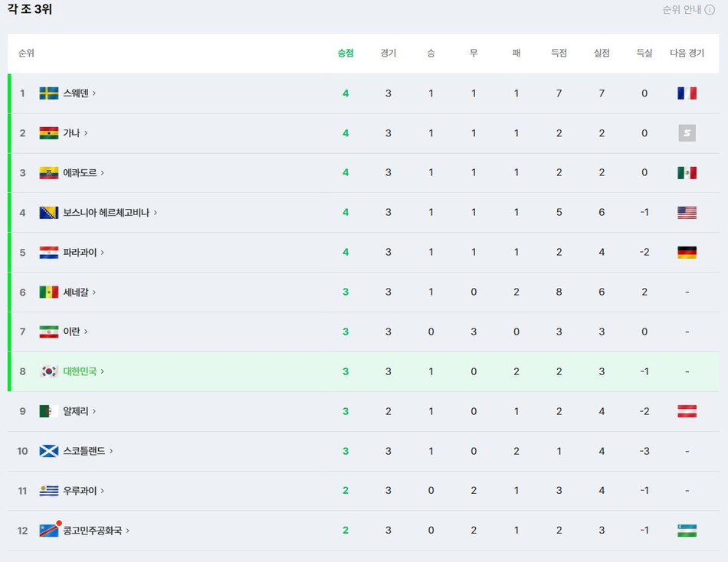The image size is (728, 562).
Task: Open Mexico flag next match for Ecuador
Action: click(687, 172)
